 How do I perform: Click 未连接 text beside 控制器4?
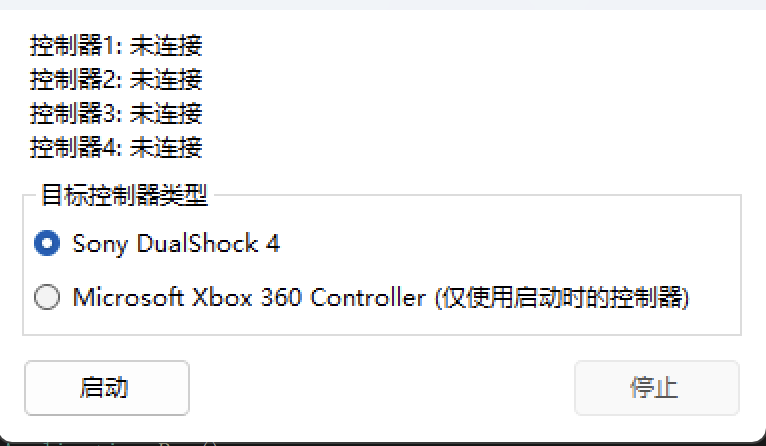pos(166,147)
